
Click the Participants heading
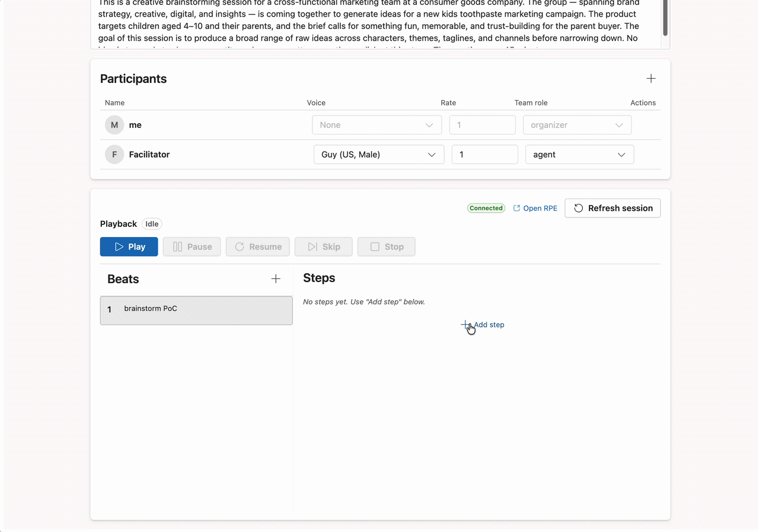click(133, 79)
